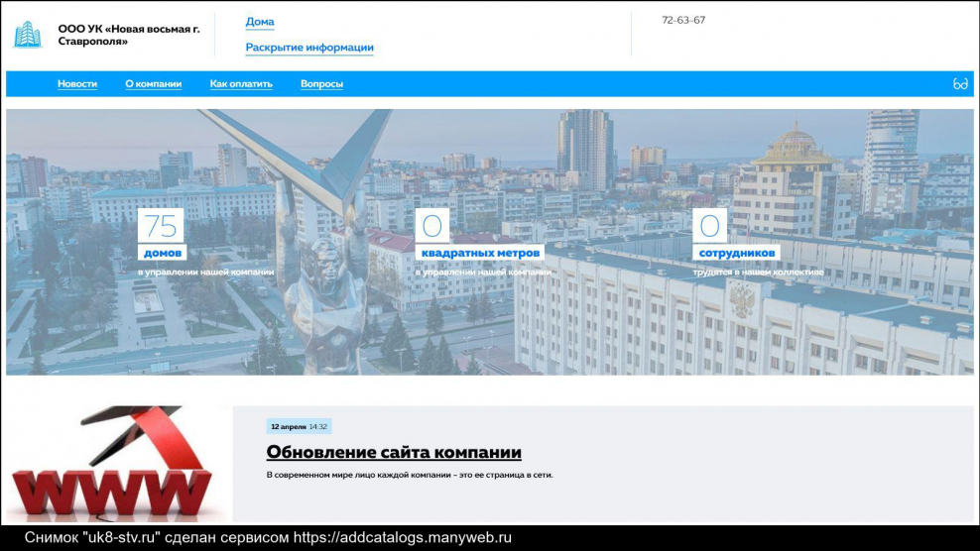
Task: Open Обновление сайта компании article headline
Action: (x=394, y=453)
